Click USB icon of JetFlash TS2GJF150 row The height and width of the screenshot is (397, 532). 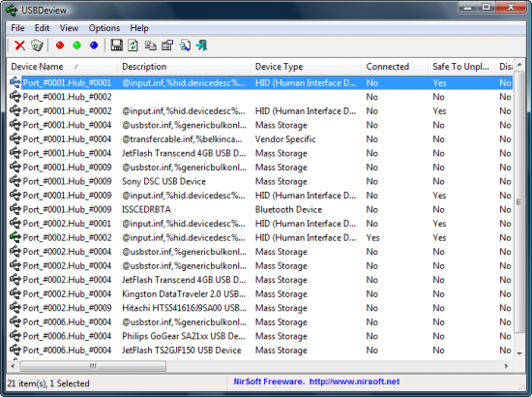point(15,350)
